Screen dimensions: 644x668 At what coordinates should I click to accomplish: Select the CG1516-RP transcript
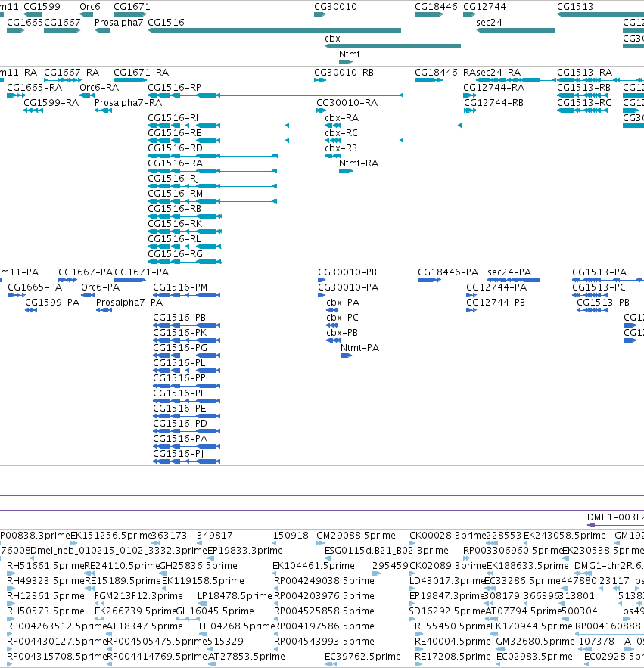(275, 95)
